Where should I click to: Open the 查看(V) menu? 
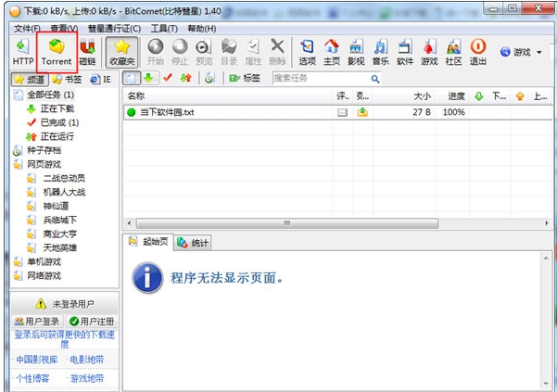pyautogui.click(x=64, y=29)
